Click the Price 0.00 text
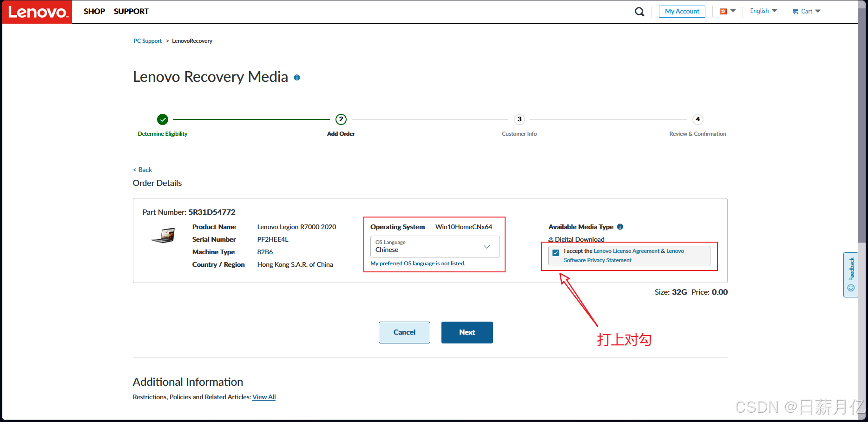The image size is (868, 422). pos(710,292)
